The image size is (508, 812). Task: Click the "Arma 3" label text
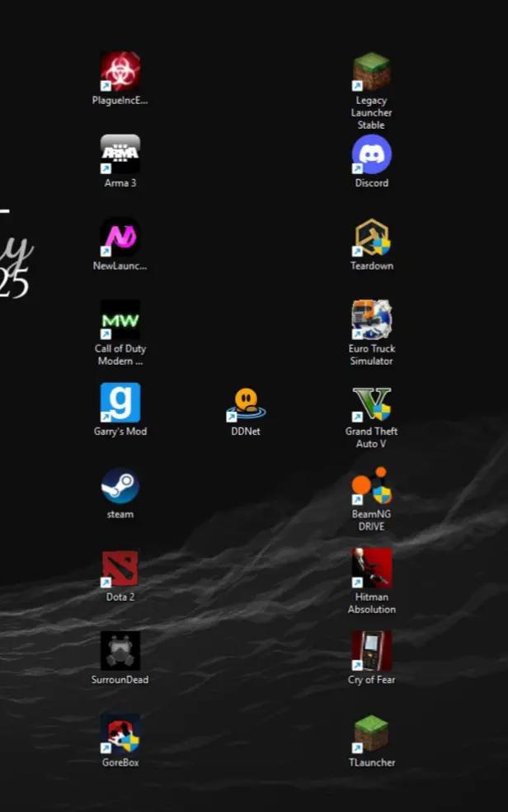tap(120, 183)
